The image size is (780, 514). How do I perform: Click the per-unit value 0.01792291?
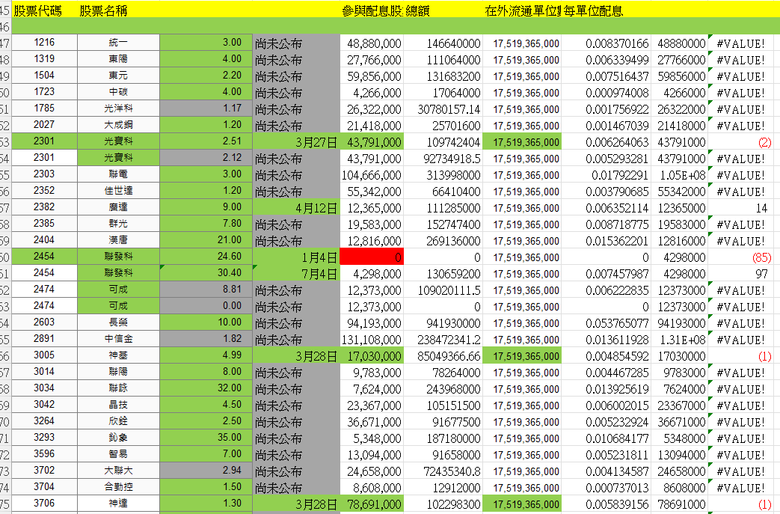tap(606, 175)
